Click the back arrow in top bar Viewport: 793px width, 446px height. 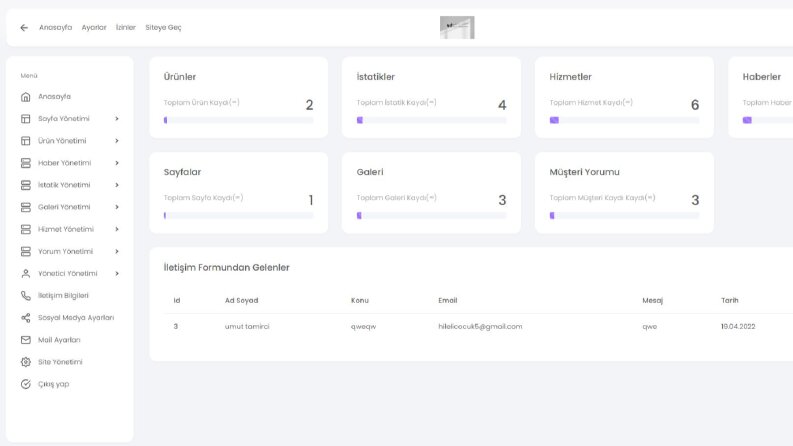point(24,28)
